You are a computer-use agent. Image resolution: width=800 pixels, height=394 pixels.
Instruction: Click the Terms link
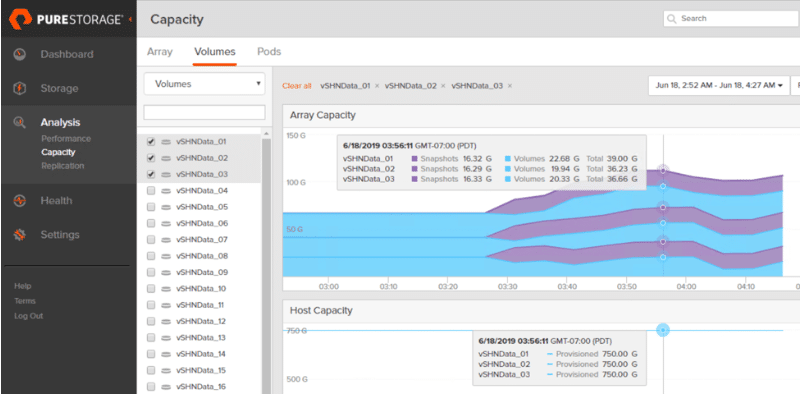[x=25, y=301]
